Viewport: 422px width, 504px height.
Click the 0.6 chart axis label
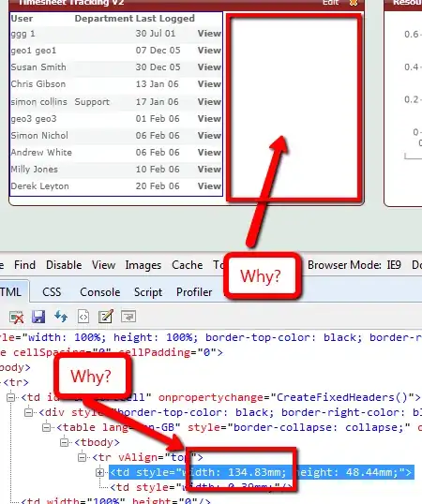pyautogui.click(x=412, y=34)
